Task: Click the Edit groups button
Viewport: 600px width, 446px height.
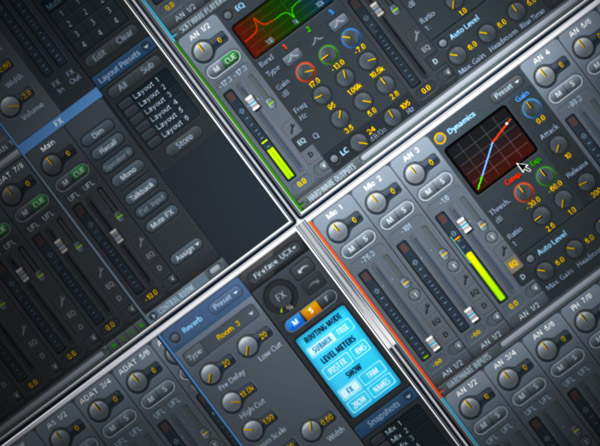Action: [x=99, y=55]
